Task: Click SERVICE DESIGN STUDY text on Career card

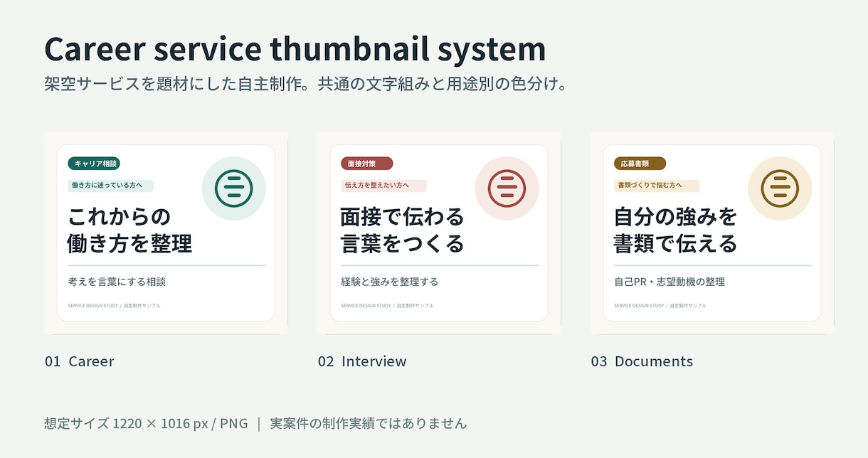Action: click(92, 305)
